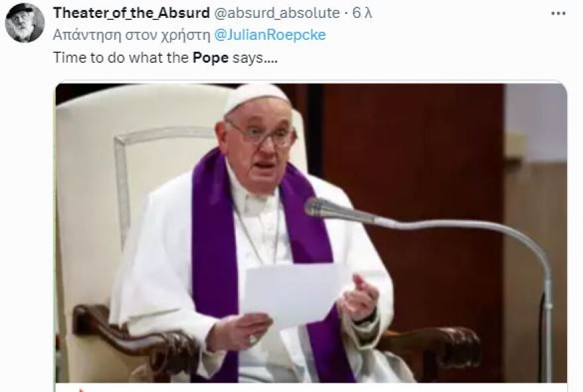Screen dimensions: 583x392
Task: Open the tweet via the 6 λ timestamp
Action: (x=362, y=13)
